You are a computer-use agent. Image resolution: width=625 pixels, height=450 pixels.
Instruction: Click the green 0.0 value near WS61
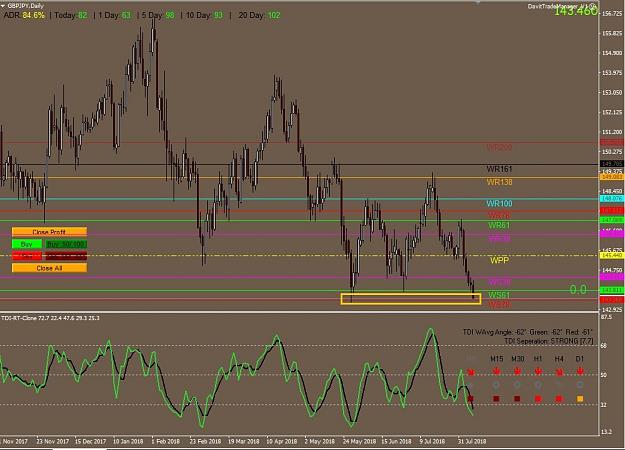[x=578, y=290]
